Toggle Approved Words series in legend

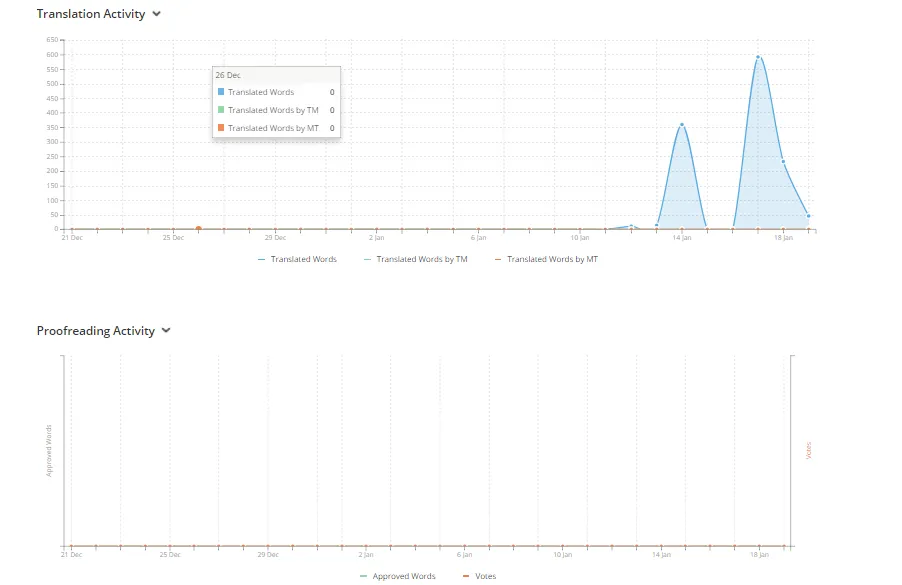[x=398, y=576]
